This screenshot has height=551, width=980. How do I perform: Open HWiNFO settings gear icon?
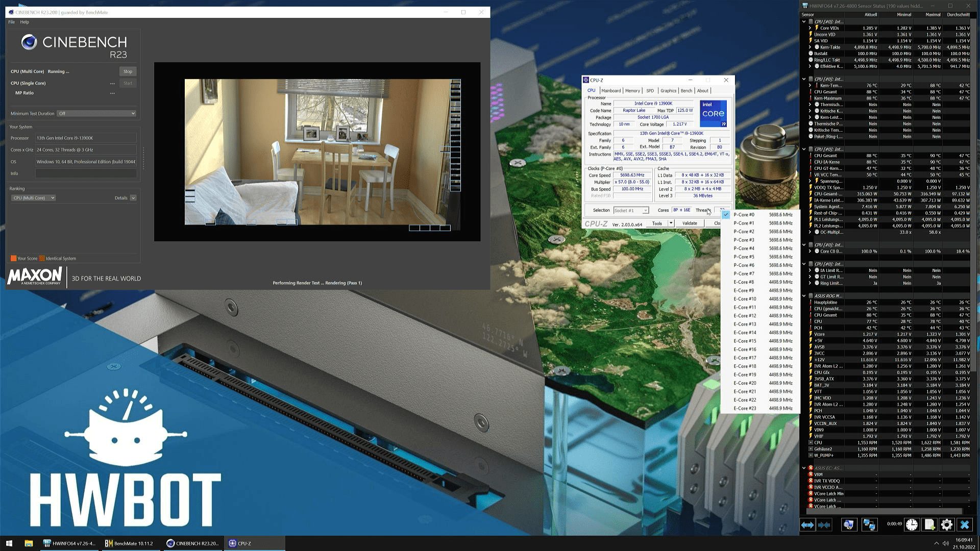coord(946,524)
